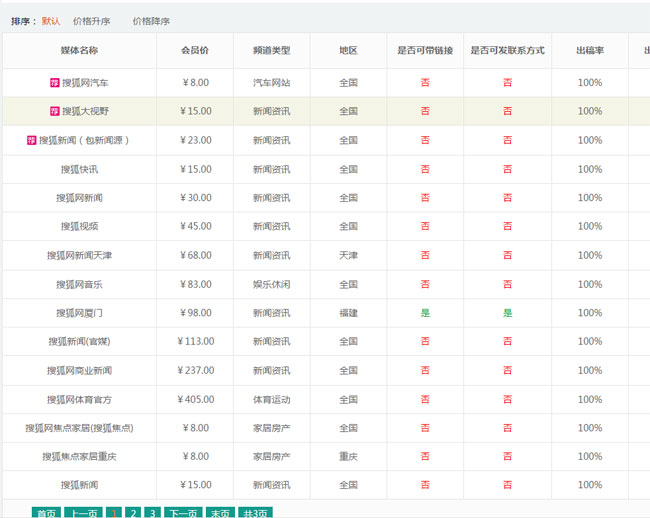Click the pink 荐 badge beside 搜狐新闻（包新闻源）
650x518 pixels.
pos(32,140)
